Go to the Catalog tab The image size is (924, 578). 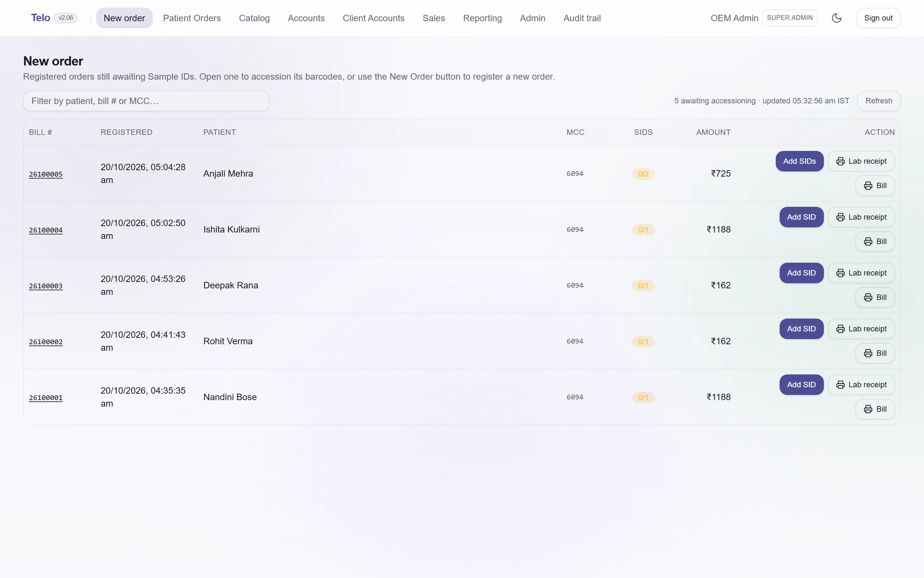pos(254,18)
